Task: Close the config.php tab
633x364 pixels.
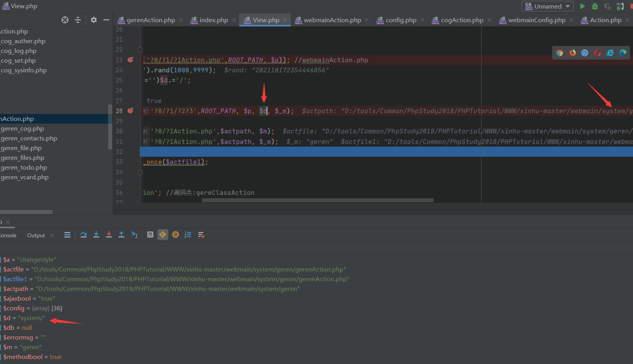Action: click(x=422, y=20)
